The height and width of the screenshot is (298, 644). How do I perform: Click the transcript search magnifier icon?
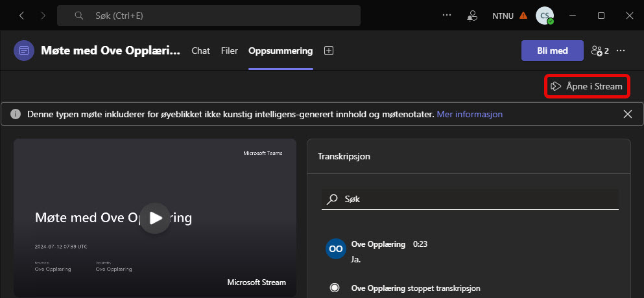[x=332, y=199]
